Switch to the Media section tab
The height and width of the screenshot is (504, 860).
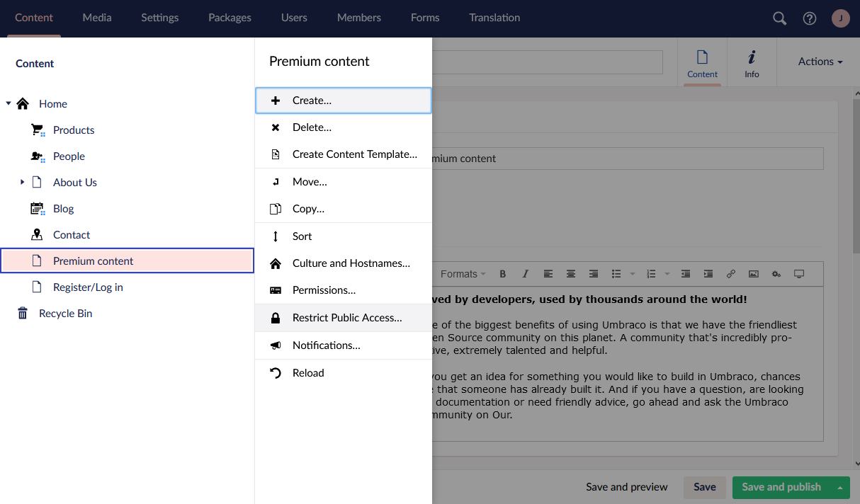coord(97,18)
